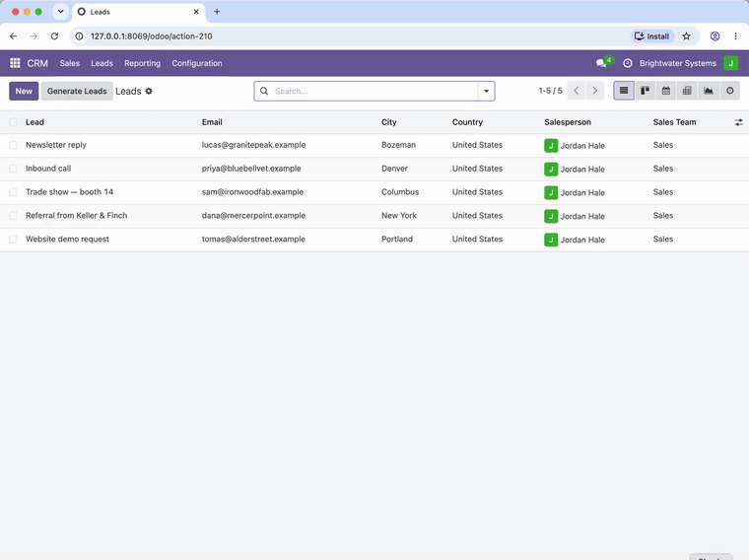Sort by Sales Team column header

tap(674, 122)
